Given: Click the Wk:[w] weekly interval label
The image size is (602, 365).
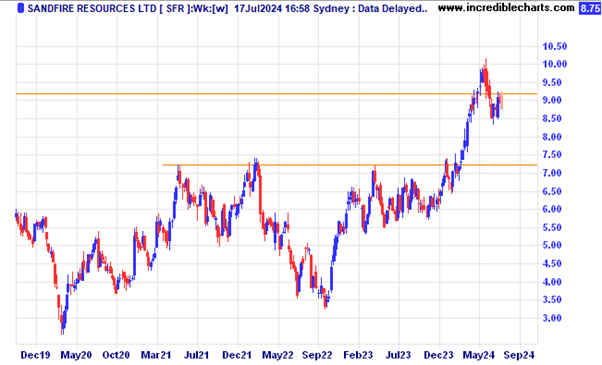Looking at the screenshot, I should 210,8.
